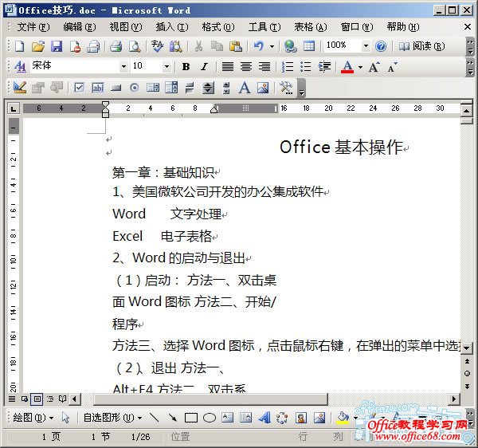478x448 pixels.
Task: Create a new blank document
Action: [19, 46]
